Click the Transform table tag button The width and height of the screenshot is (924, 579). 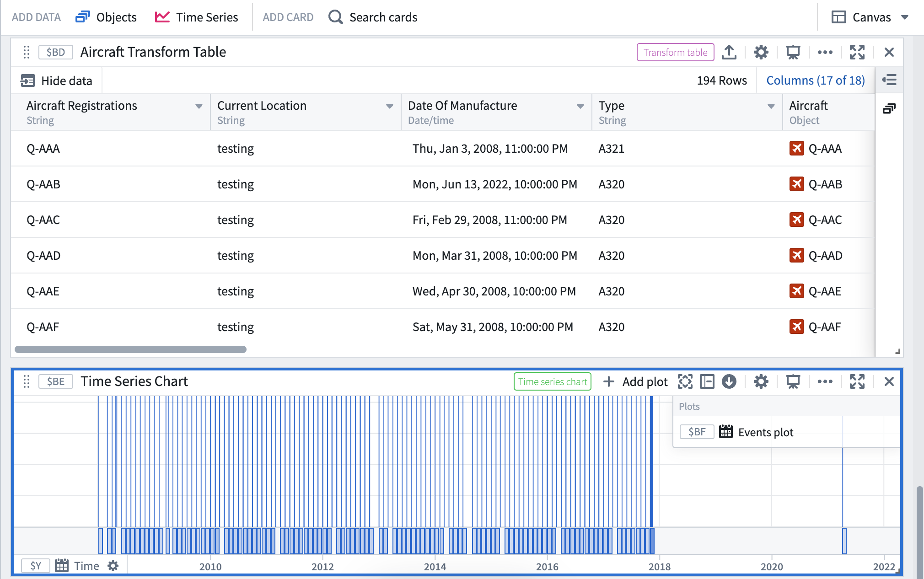click(676, 52)
